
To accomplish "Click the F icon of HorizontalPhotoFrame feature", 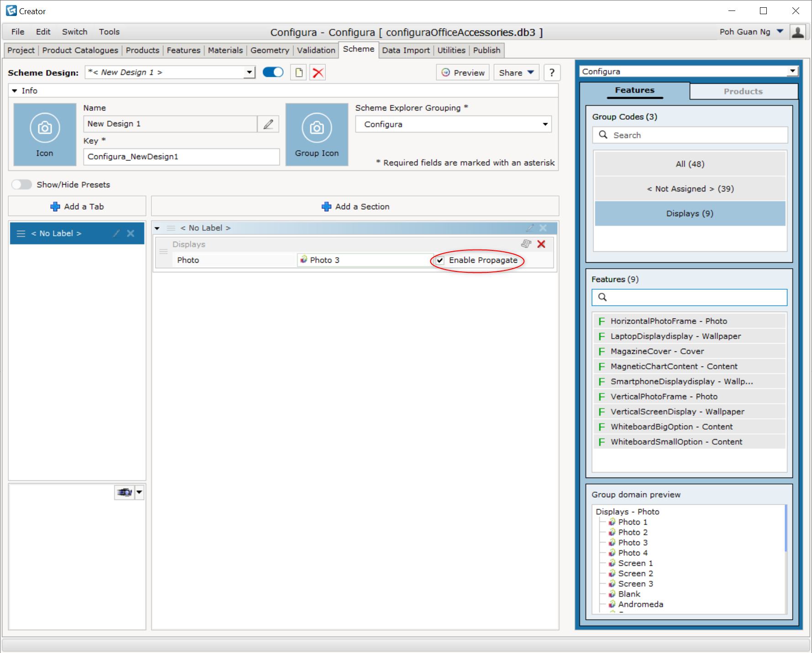I will pyautogui.click(x=601, y=321).
